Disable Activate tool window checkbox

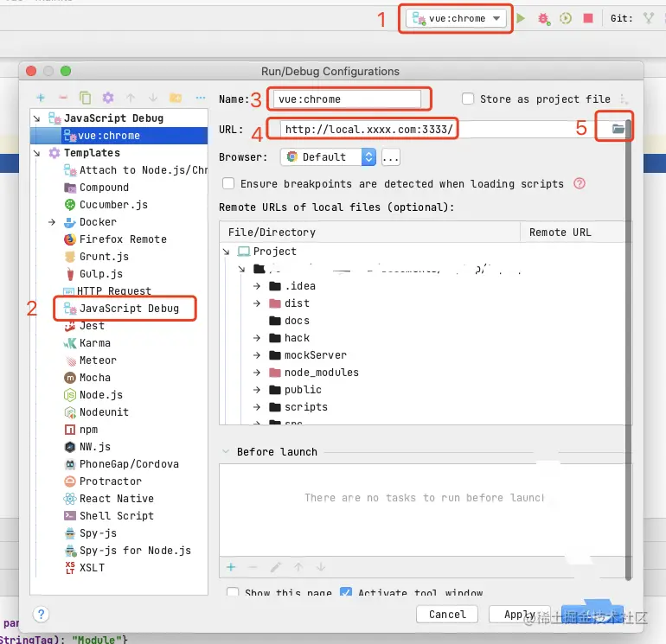(x=346, y=592)
